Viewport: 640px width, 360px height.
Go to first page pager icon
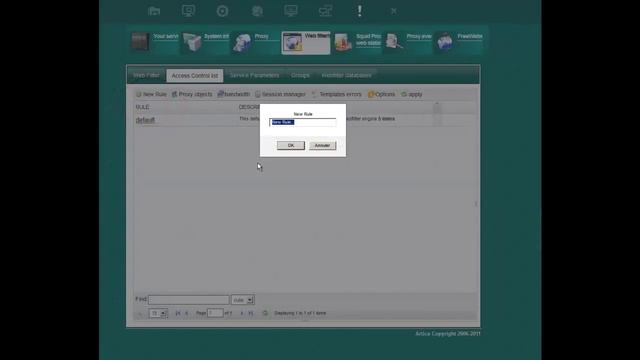point(178,313)
